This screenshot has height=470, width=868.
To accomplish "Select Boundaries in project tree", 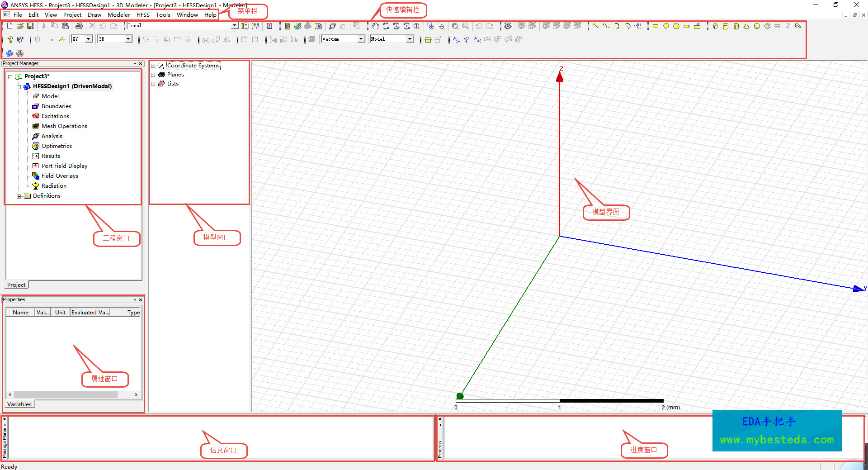I will tap(56, 106).
